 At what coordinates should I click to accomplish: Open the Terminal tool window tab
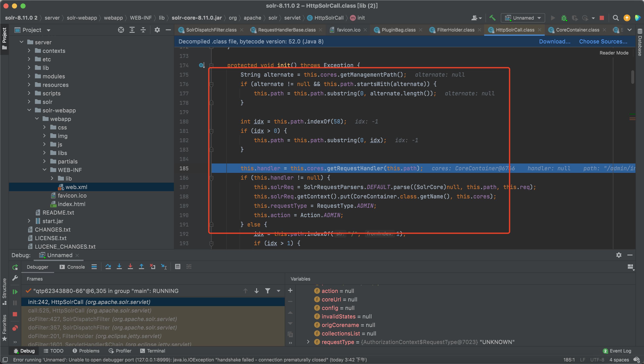click(152, 351)
